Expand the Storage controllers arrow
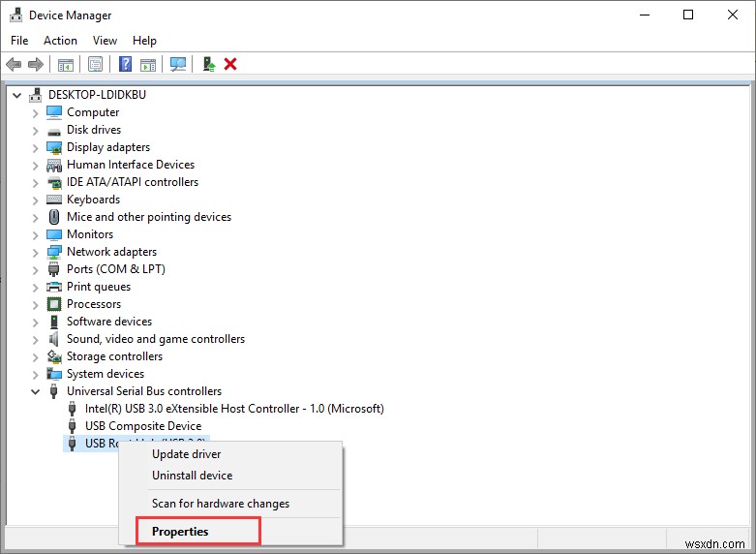 click(x=35, y=357)
